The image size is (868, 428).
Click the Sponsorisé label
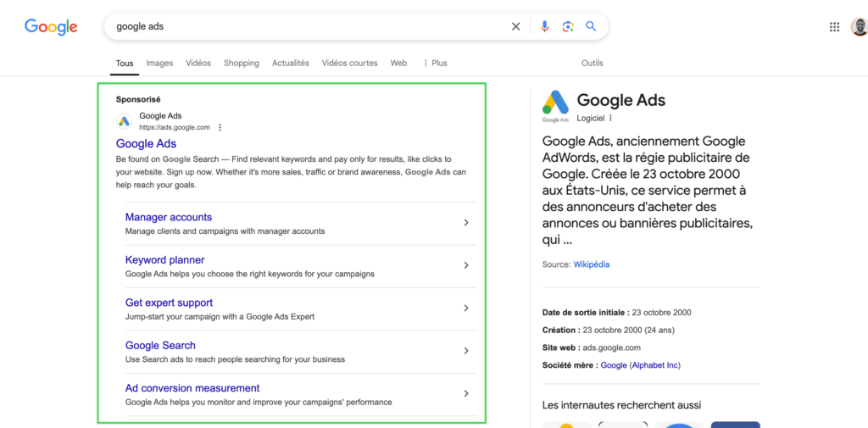pyautogui.click(x=138, y=100)
